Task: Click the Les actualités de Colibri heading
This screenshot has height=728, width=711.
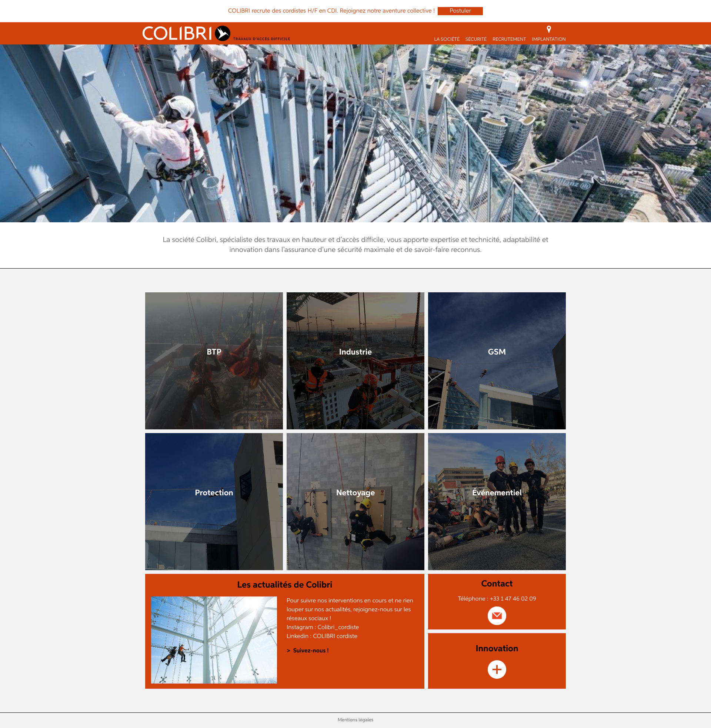Action: [x=284, y=585]
